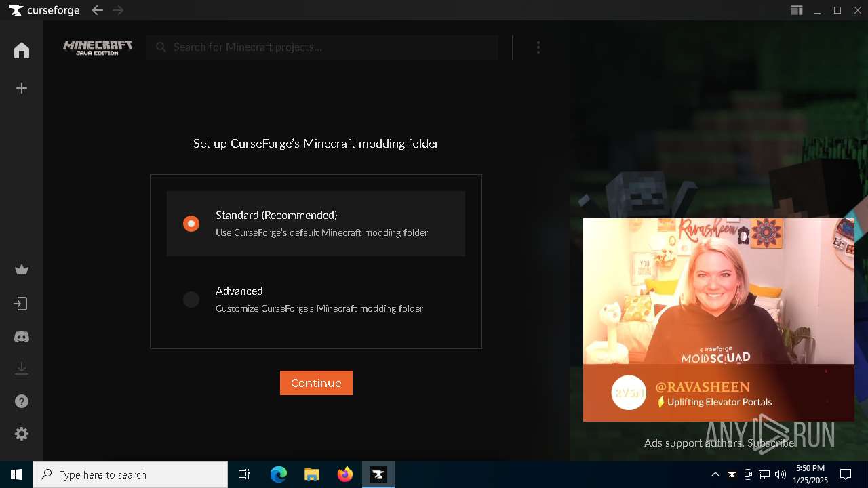Click the back navigation arrow
This screenshot has height=488, width=868.
click(98, 10)
